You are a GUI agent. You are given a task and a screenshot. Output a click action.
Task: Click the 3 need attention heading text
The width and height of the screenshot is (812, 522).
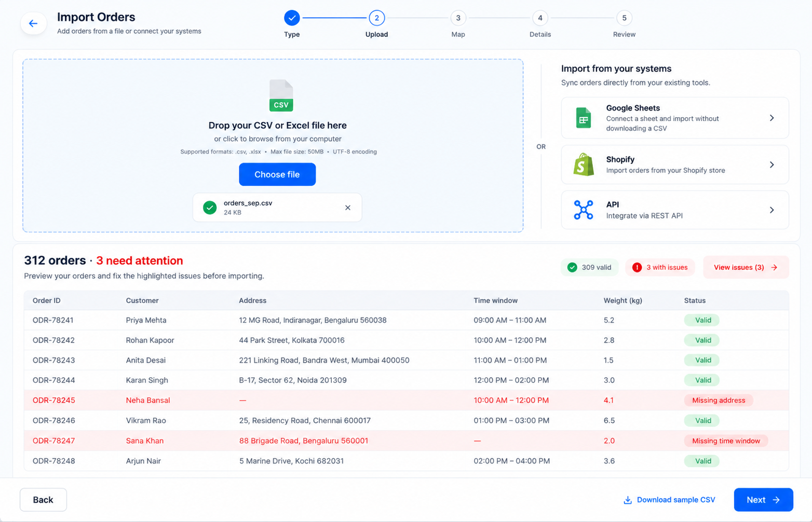[x=140, y=260]
